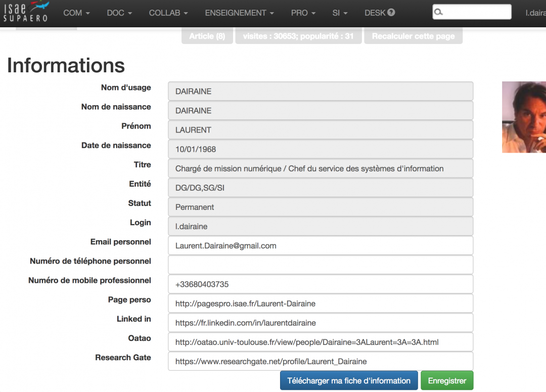Image resolution: width=546 pixels, height=392 pixels.
Task: Save with the Enregistrer button
Action: [447, 381]
